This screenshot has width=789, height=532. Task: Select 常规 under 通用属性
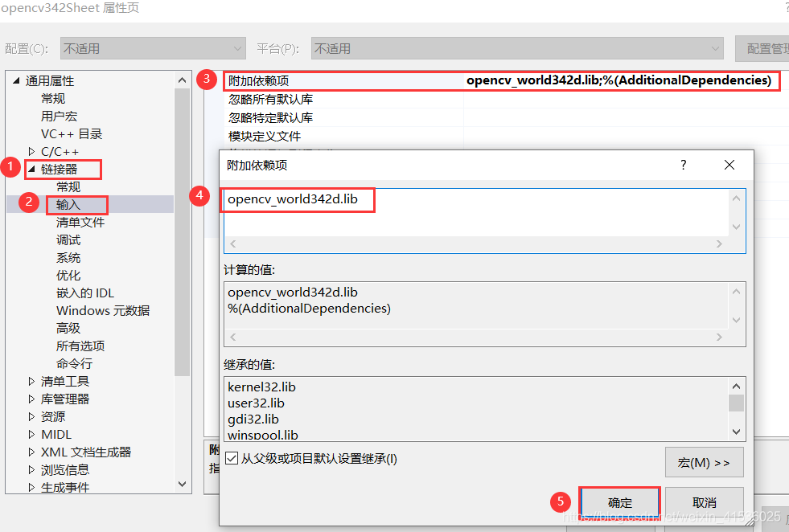point(53,99)
